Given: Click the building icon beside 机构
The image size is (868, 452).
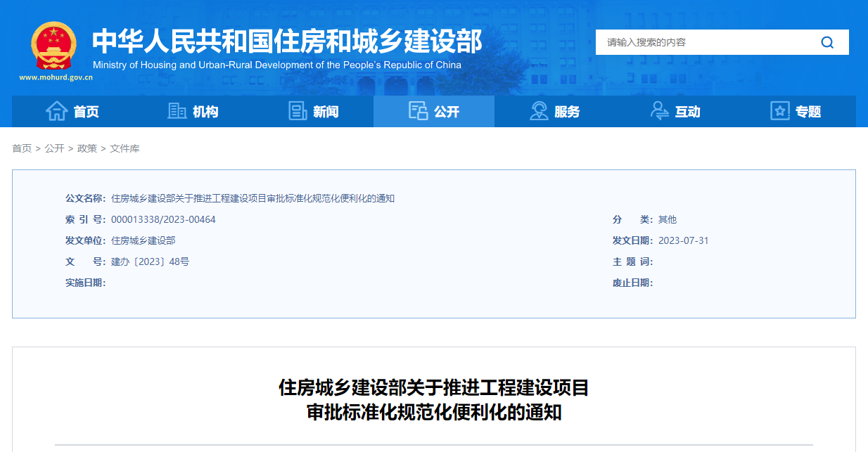Looking at the screenshot, I should (176, 111).
